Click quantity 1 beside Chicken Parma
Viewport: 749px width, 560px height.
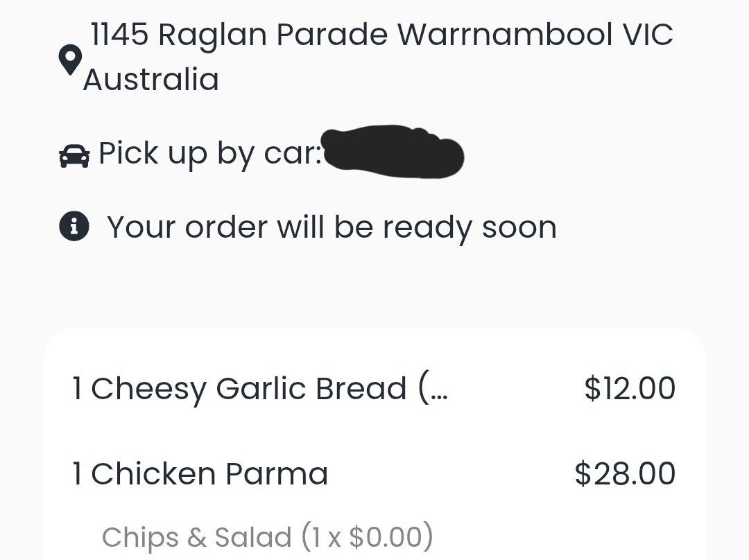(x=78, y=474)
